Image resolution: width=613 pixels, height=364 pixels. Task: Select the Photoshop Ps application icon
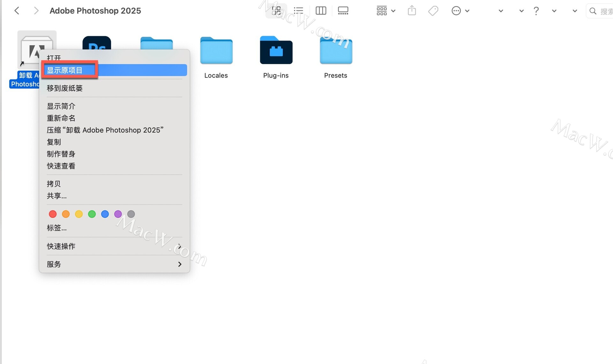[x=97, y=43]
